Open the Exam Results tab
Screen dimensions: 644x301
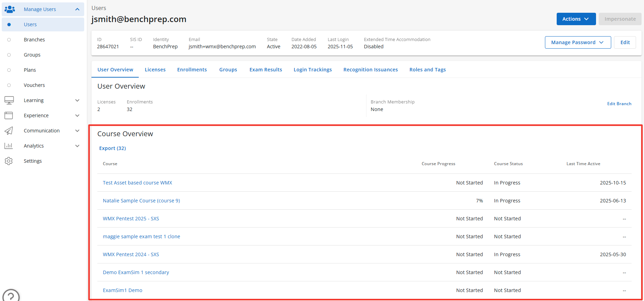[265, 70]
